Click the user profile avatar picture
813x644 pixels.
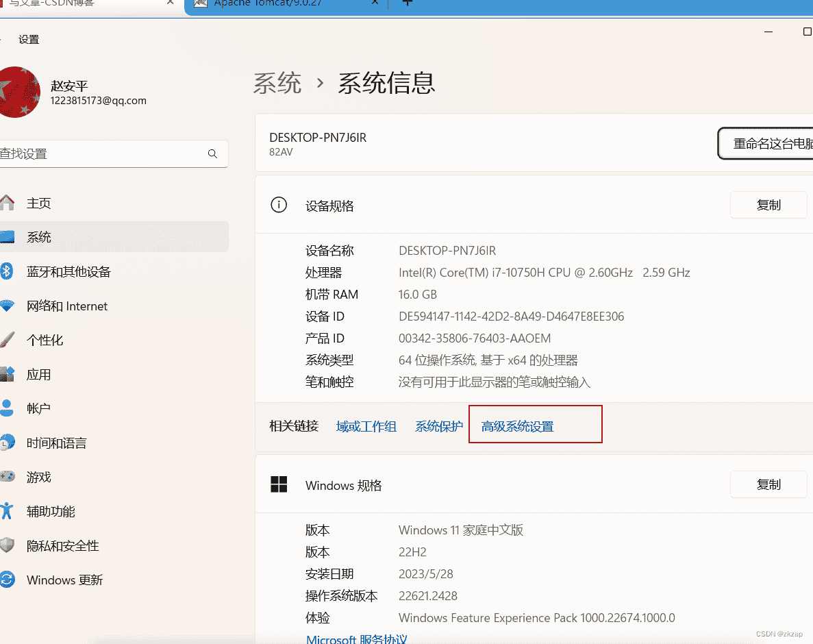tap(19, 92)
